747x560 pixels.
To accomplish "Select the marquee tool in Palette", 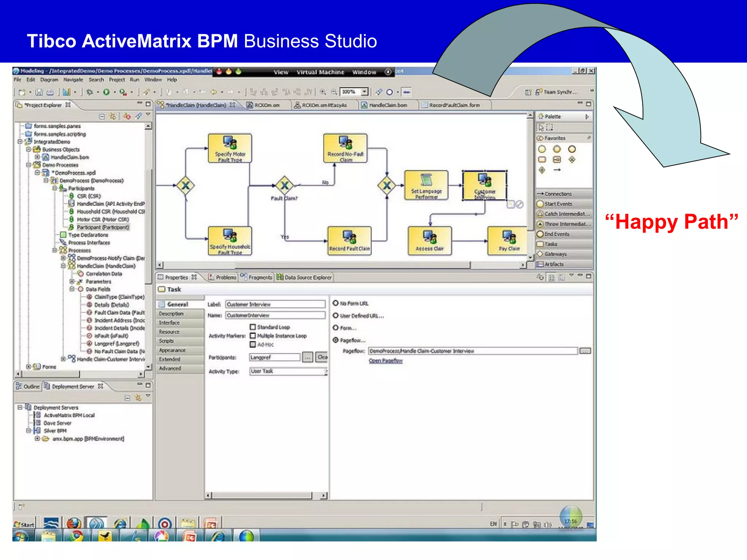I will pyautogui.click(x=550, y=127).
